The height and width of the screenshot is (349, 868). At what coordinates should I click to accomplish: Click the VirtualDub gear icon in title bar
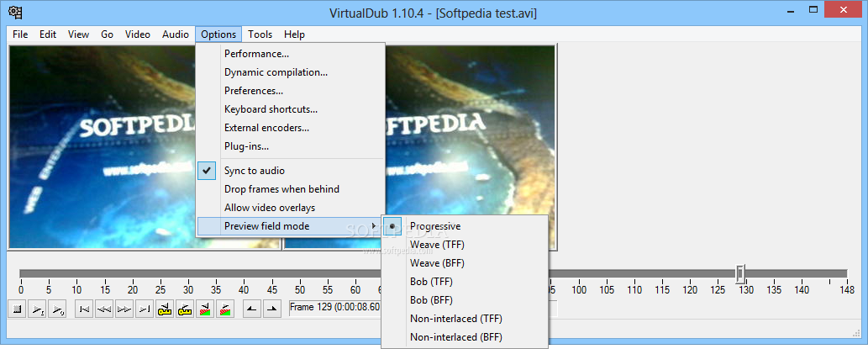click(15, 12)
